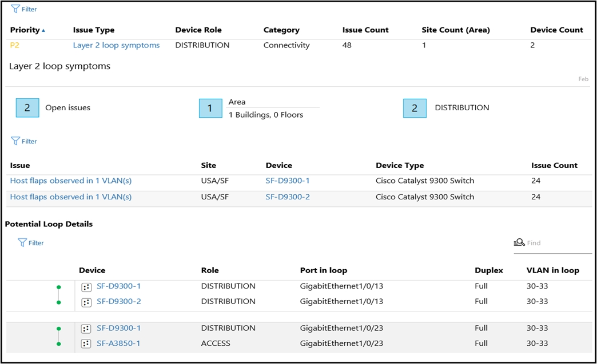This screenshot has width=597, height=364.
Task: Sort by the Priority column arrow
Action: (43, 30)
